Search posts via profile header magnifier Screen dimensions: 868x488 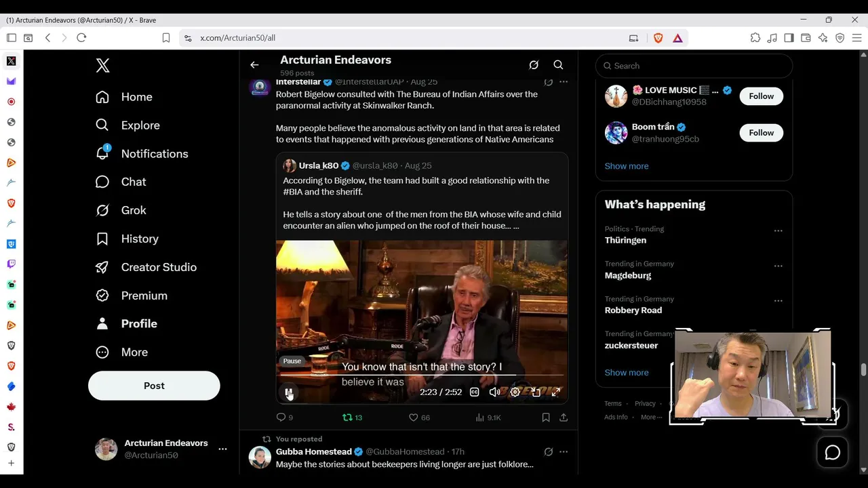click(x=558, y=65)
